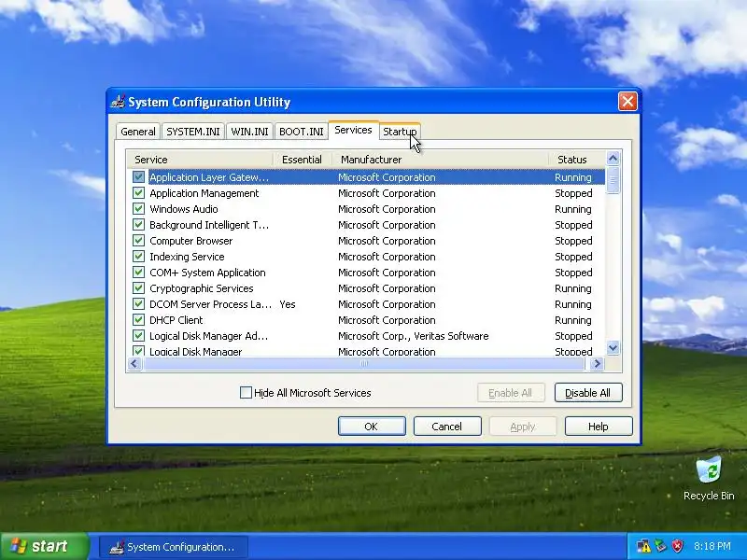Open the red security shield tray icon
Viewport: 747px width, 560px height.
677,546
